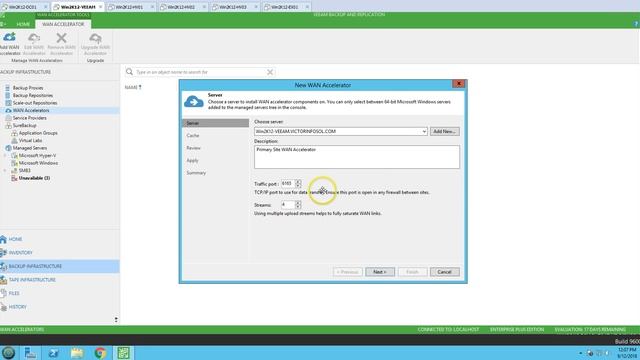Click into the Description text box
This screenshot has height=360, width=640.
357,157
